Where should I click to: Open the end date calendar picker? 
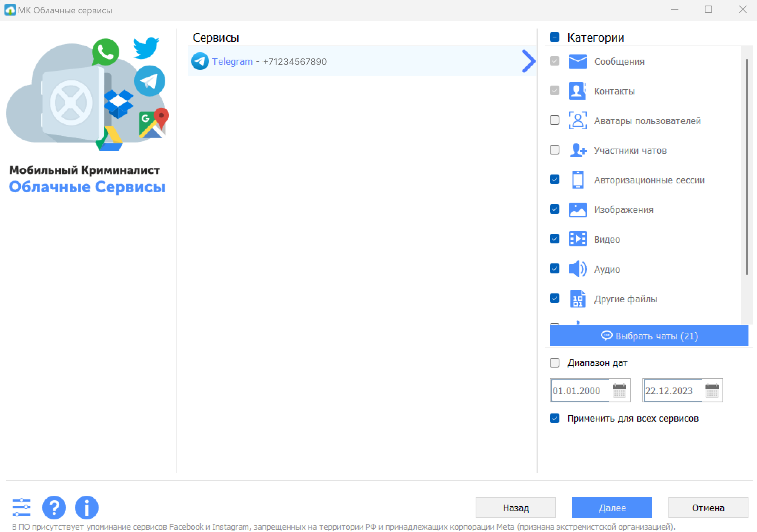coord(712,390)
